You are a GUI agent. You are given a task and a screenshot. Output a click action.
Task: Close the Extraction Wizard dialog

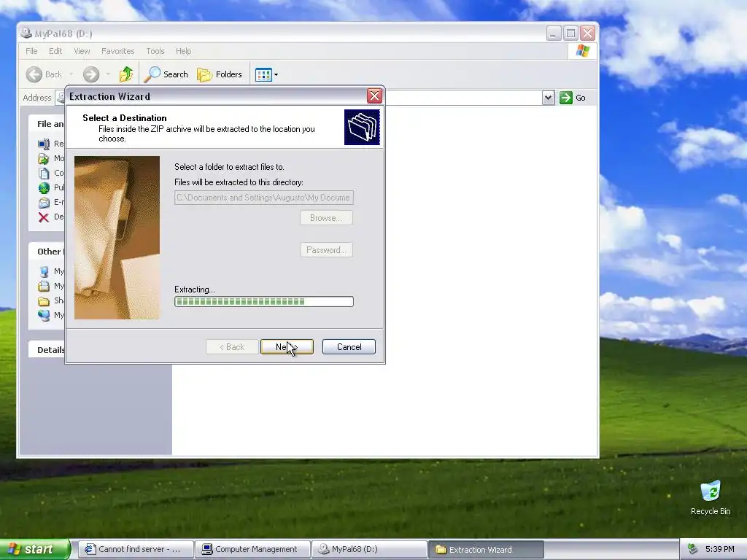(374, 96)
